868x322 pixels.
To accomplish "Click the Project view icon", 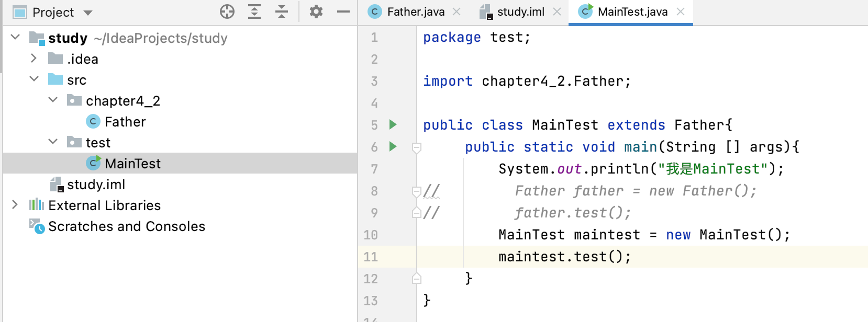I will coord(20,12).
